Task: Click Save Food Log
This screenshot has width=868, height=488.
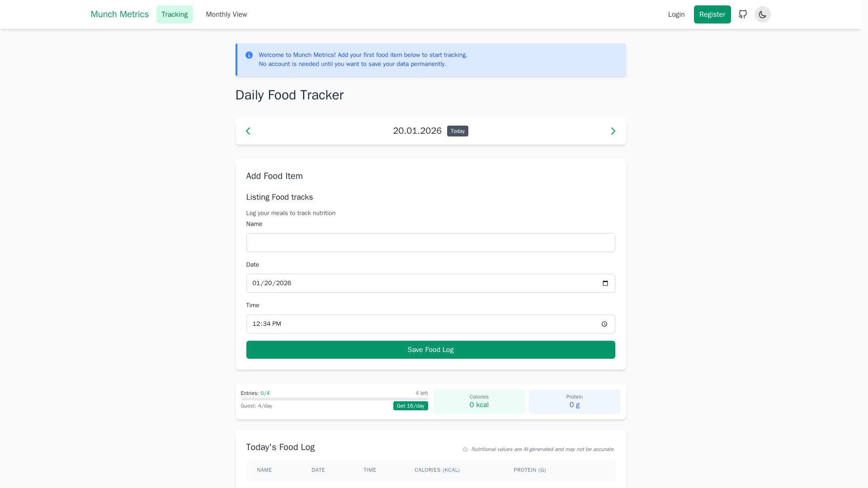Action: tap(430, 349)
